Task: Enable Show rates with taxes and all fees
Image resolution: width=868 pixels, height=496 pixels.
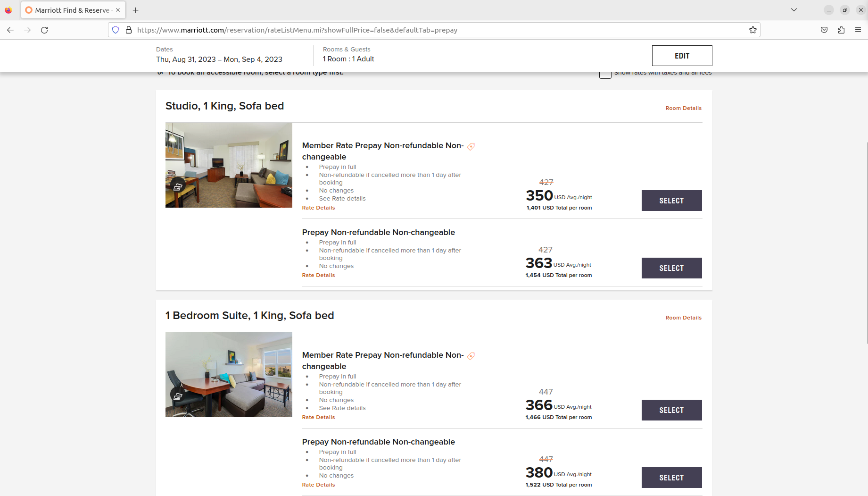Action: [x=605, y=74]
